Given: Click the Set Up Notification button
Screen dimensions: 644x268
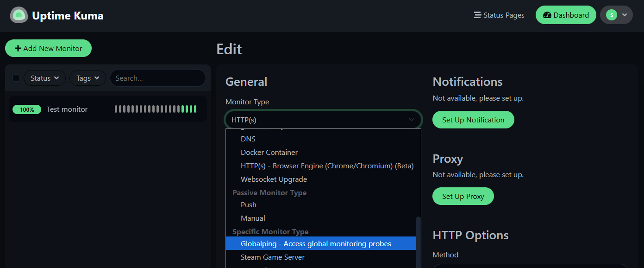Looking at the screenshot, I should pos(473,119).
